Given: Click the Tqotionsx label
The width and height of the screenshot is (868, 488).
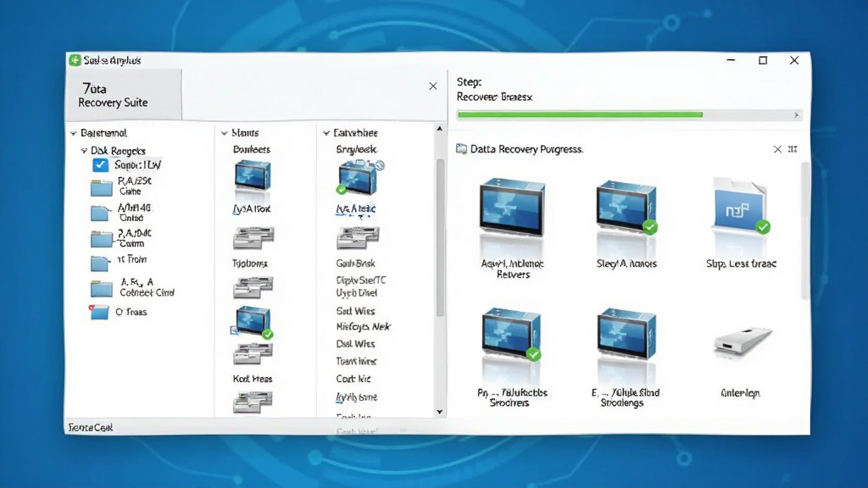Looking at the screenshot, I should point(250,263).
